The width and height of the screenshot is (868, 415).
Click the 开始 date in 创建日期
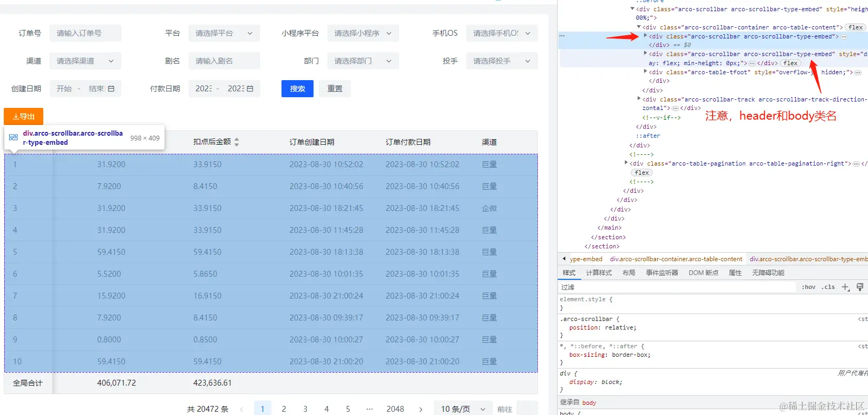tap(64, 89)
